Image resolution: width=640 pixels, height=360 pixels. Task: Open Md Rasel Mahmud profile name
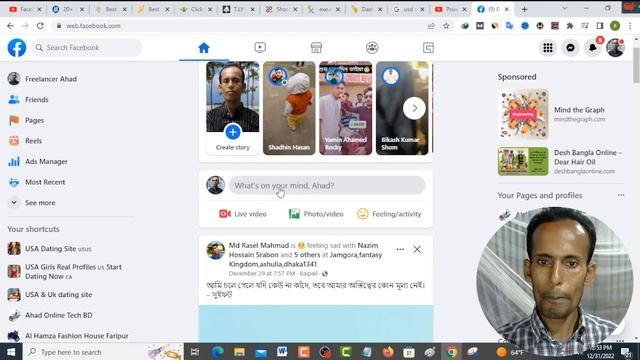click(x=259, y=245)
